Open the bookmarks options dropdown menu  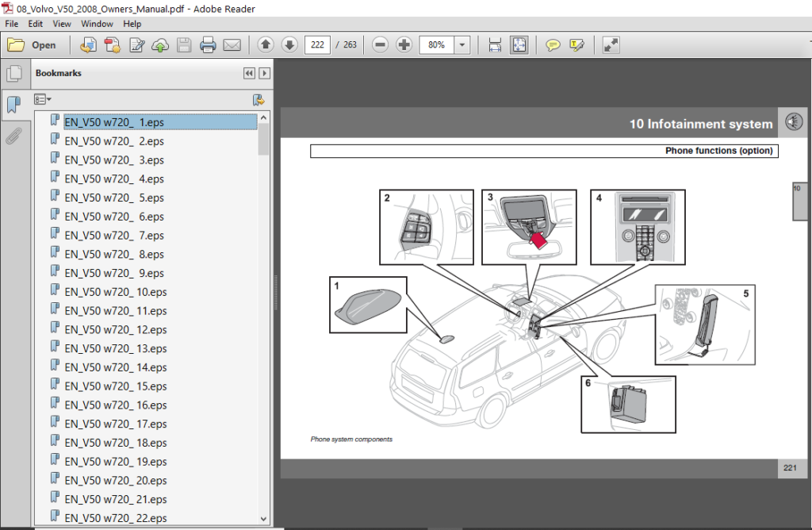point(43,99)
